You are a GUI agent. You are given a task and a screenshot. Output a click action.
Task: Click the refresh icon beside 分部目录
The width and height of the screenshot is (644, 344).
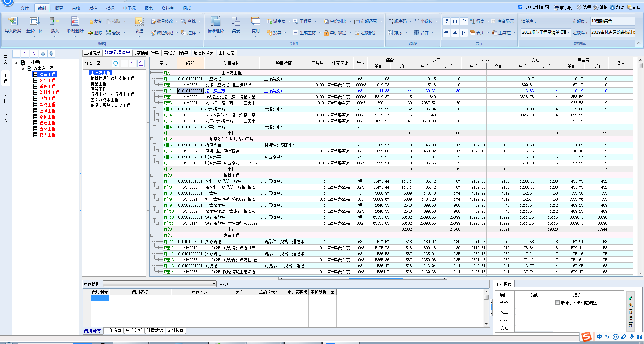point(116,63)
